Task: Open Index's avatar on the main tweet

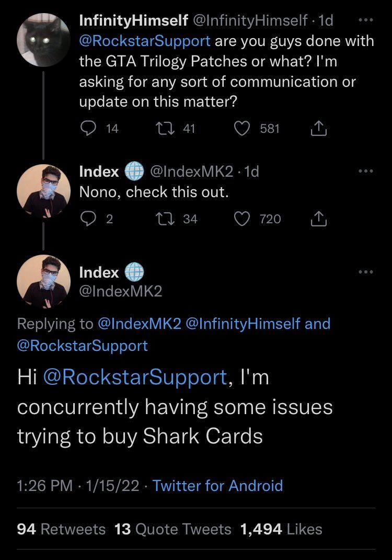Action: click(x=44, y=281)
